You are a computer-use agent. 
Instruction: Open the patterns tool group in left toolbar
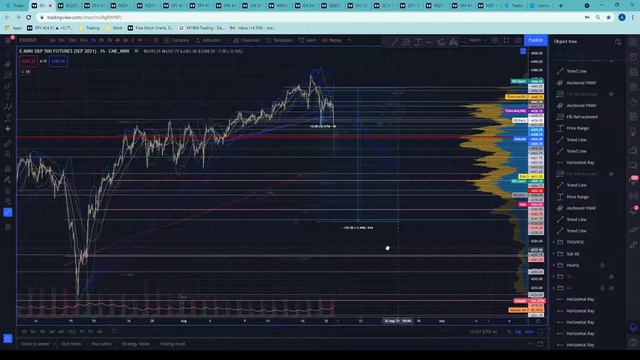coord(8,107)
